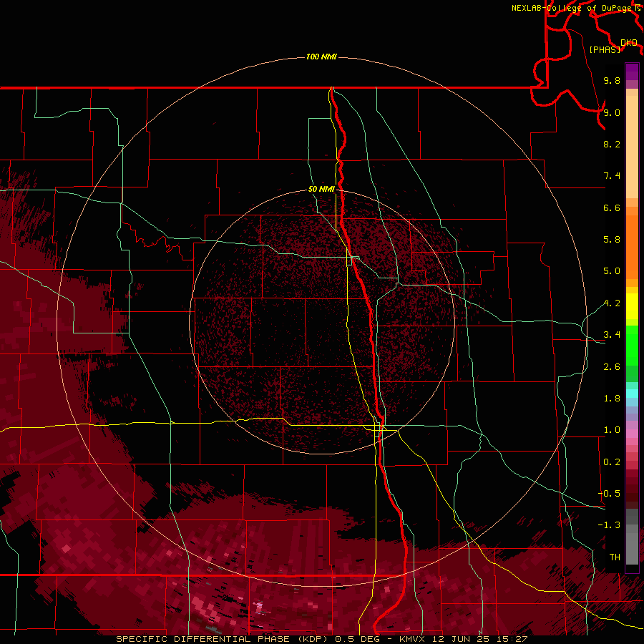
Task: Click the 50 NMI range ring label
Action: pos(321,189)
